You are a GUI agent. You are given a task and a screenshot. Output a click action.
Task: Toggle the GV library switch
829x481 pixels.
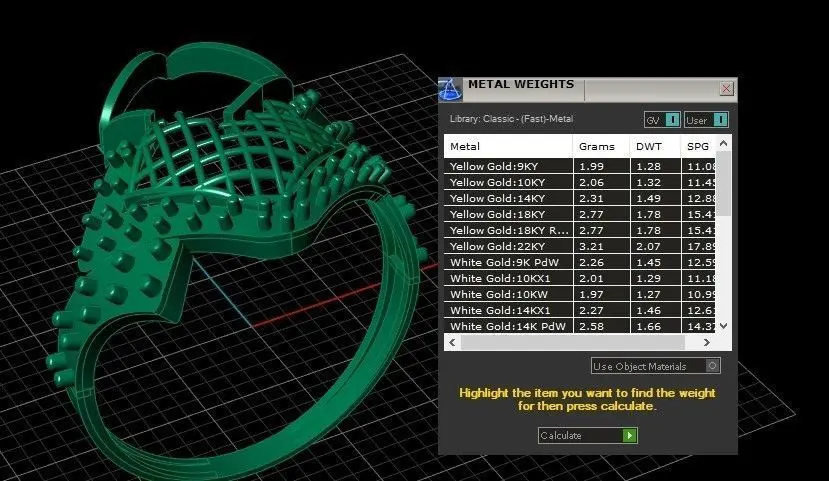tap(662, 120)
